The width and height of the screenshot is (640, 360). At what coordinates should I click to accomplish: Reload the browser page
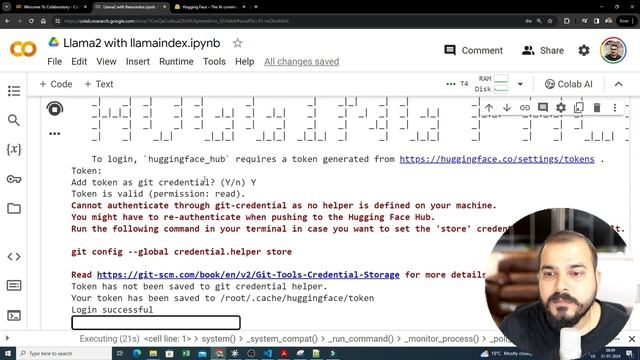tap(31, 21)
